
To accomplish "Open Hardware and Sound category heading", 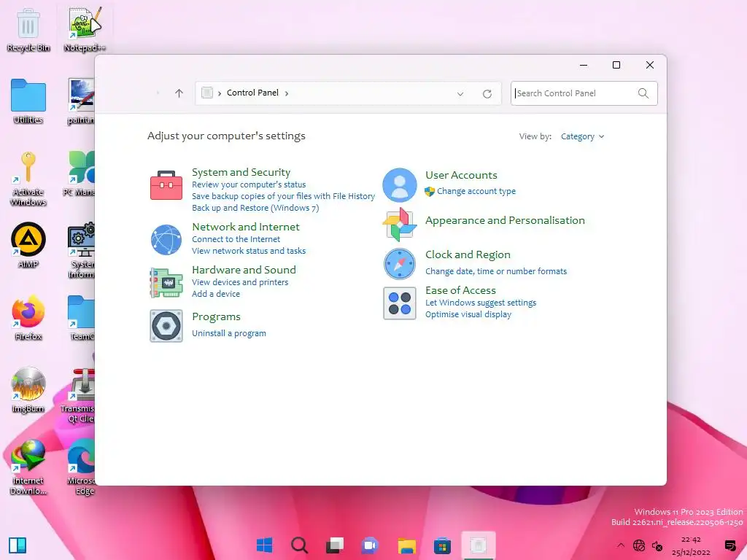I will coord(244,270).
